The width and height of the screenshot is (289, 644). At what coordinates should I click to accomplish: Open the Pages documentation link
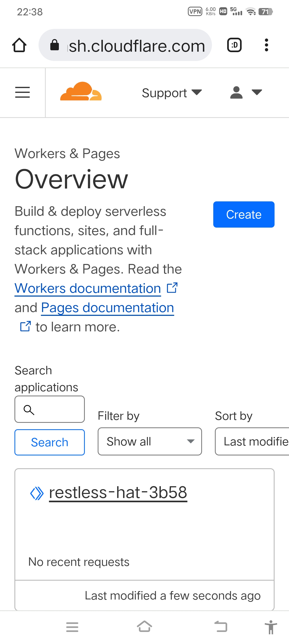point(108,308)
